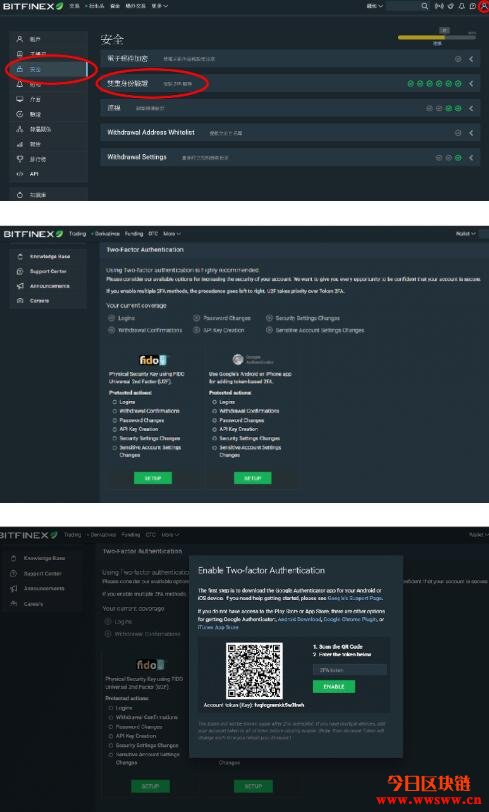Expand the third security row below 雙重身份驗證
Screen dimensions: 489x812
(290, 108)
